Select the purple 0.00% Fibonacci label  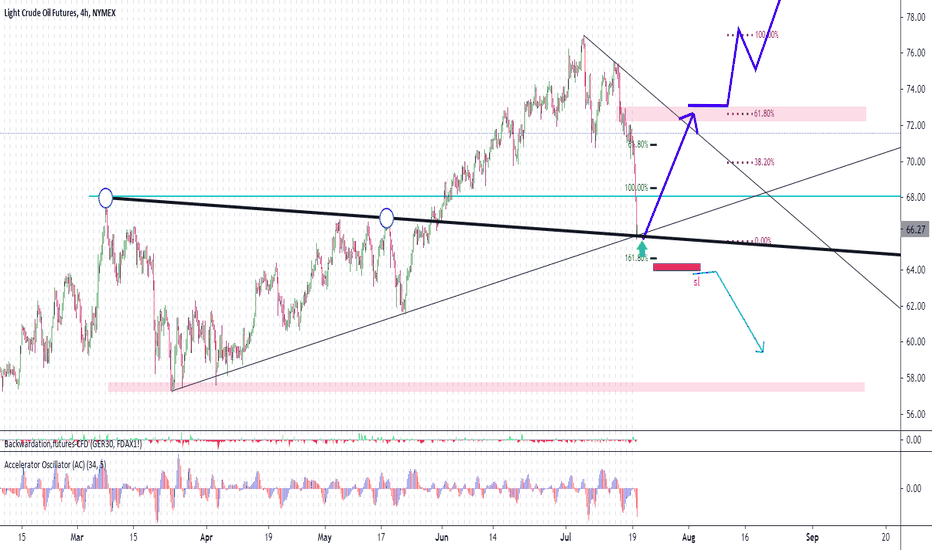click(x=763, y=241)
